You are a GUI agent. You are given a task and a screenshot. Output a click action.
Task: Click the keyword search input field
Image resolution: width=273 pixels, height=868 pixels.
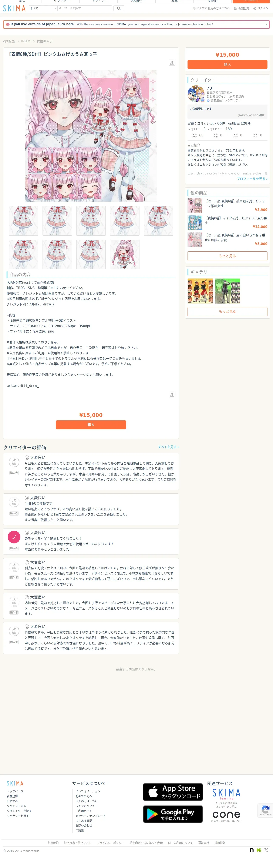[85, 9]
